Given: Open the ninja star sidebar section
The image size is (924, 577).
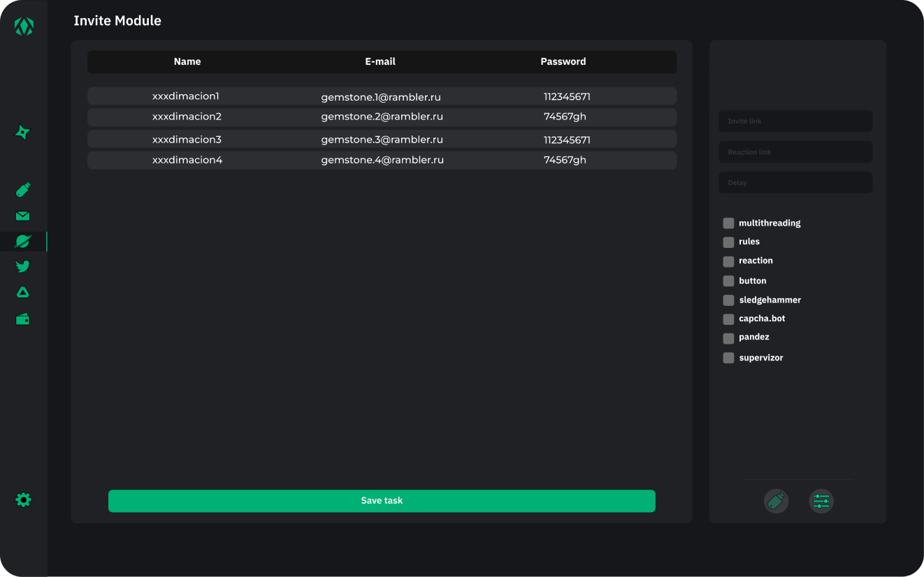Looking at the screenshot, I should [x=22, y=132].
